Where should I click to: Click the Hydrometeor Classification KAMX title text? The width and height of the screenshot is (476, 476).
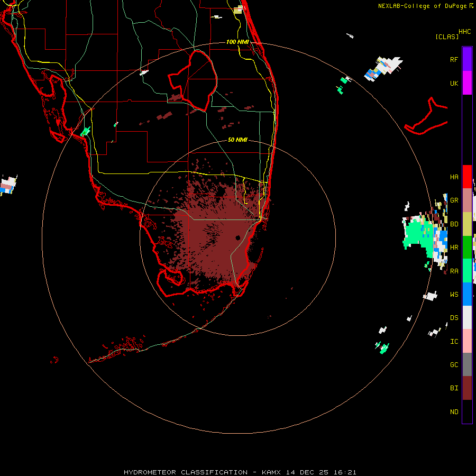point(240,472)
